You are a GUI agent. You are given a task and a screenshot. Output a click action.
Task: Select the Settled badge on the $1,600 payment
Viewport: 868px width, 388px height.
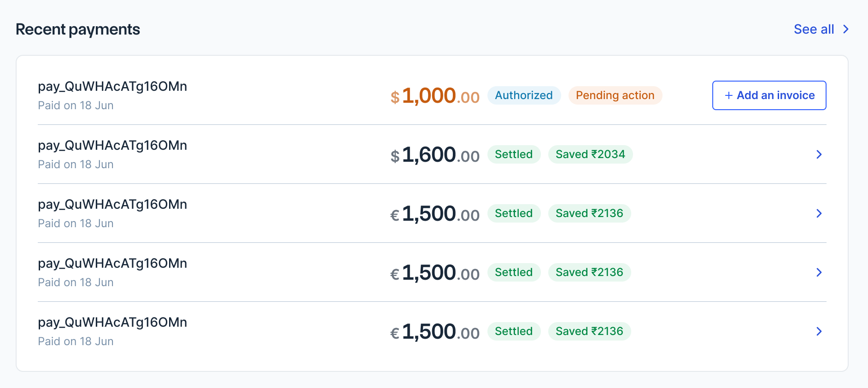point(514,154)
